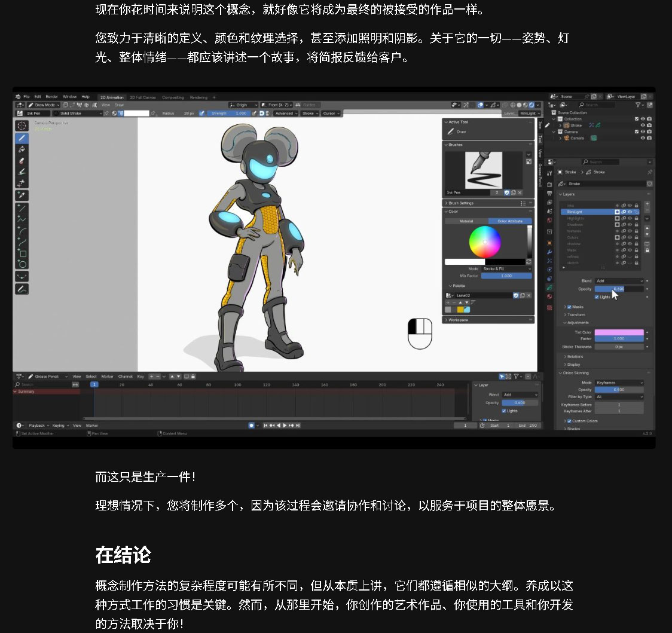Hide the Stroke object via eye icon

click(x=643, y=126)
